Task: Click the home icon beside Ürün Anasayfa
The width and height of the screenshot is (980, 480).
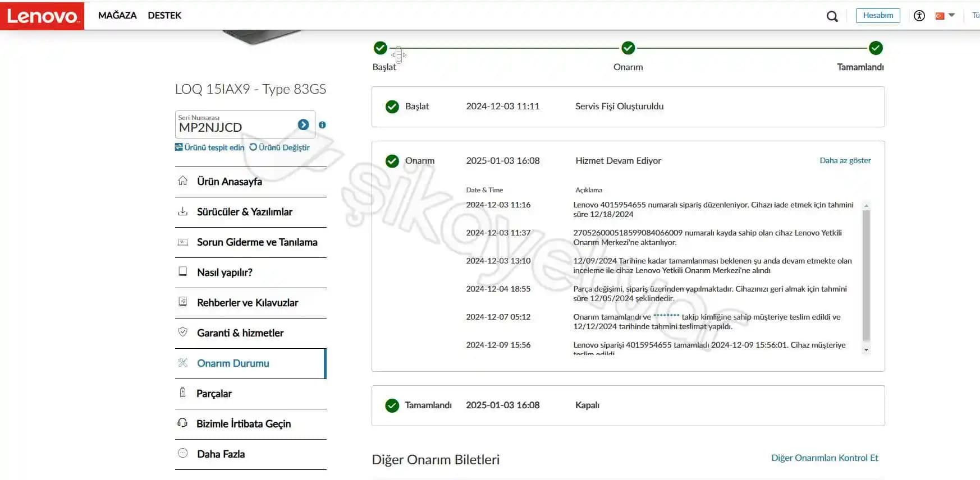Action: [x=182, y=181]
